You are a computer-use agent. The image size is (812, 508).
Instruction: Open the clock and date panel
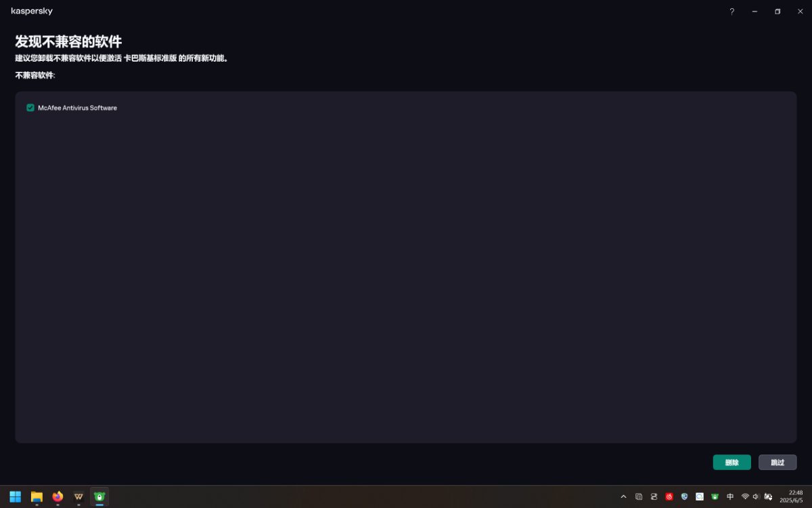tap(791, 496)
